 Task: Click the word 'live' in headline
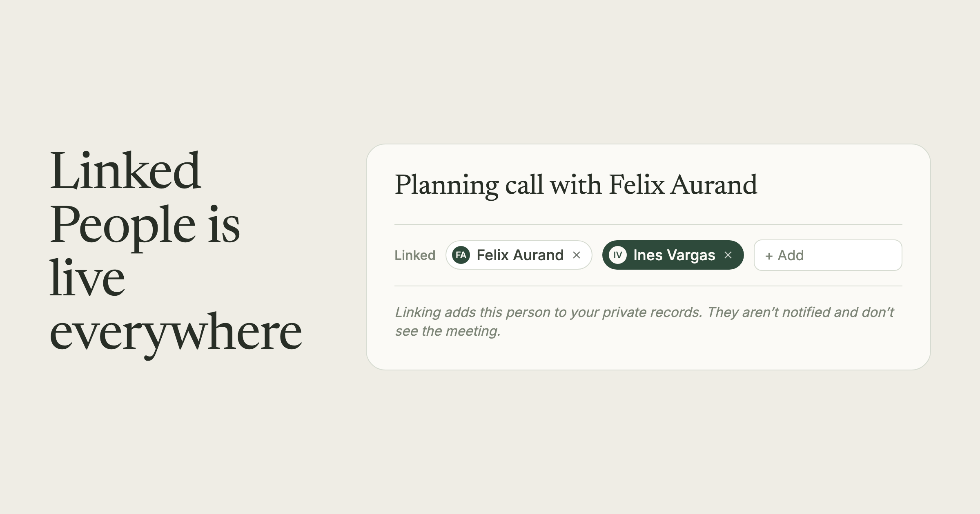[87, 278]
